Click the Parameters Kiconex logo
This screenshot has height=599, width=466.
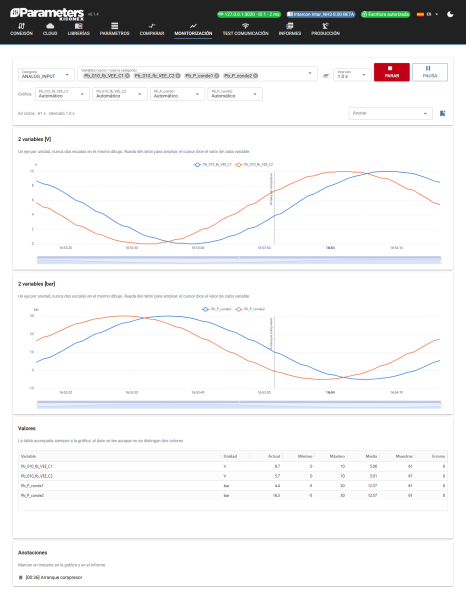coord(47,14)
